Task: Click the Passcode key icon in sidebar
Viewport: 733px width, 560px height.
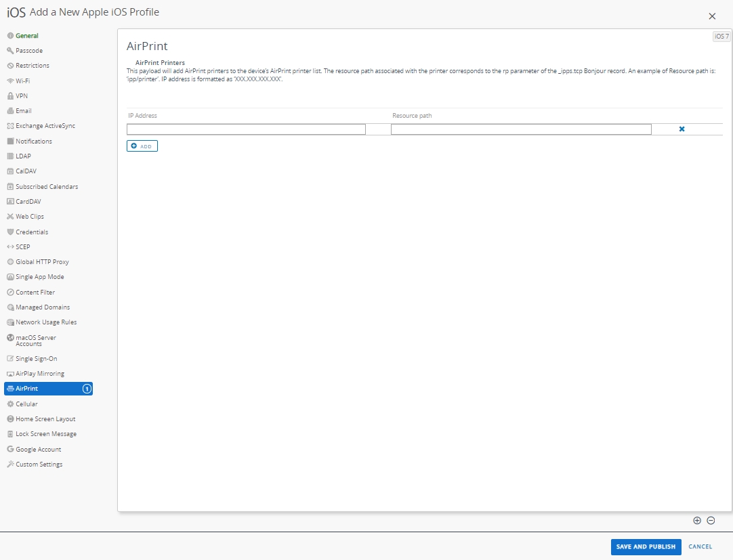Action: coord(10,51)
